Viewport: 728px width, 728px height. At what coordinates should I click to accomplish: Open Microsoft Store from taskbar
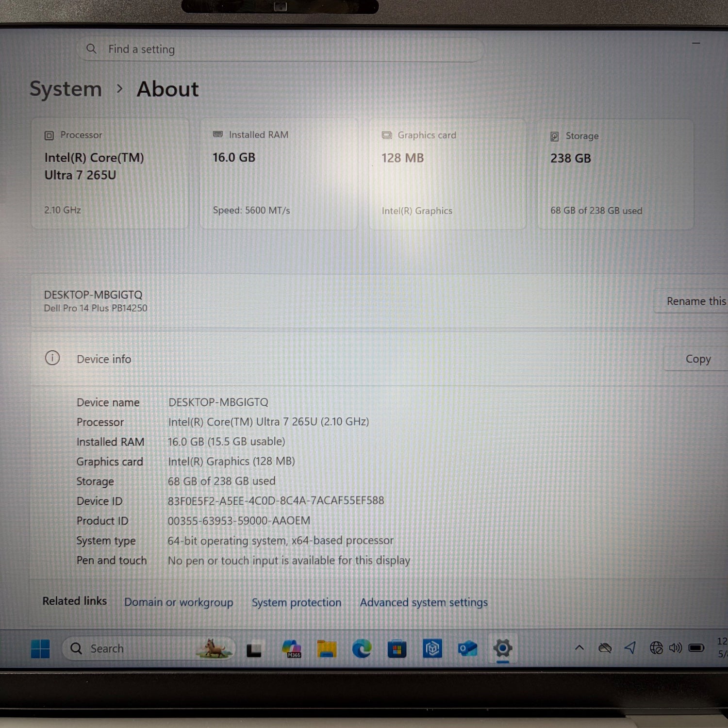click(397, 649)
